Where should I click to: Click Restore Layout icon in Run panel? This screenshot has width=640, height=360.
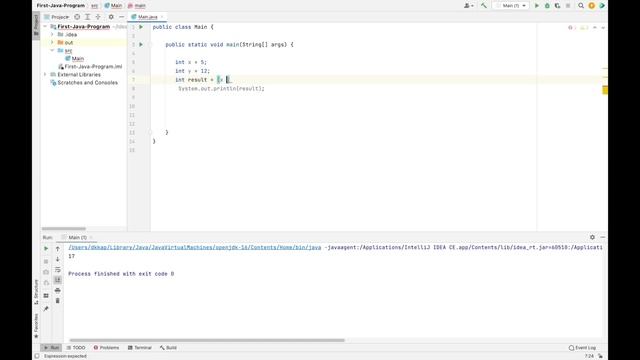tap(46, 296)
